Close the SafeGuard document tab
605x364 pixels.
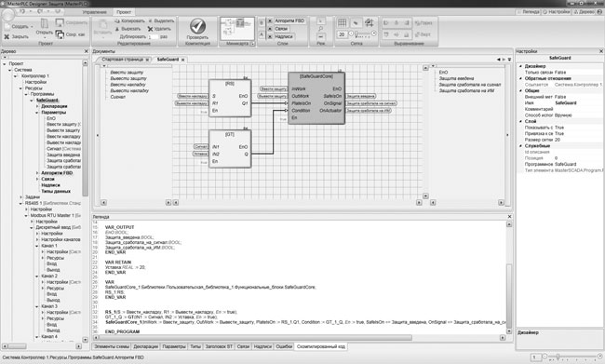point(182,60)
